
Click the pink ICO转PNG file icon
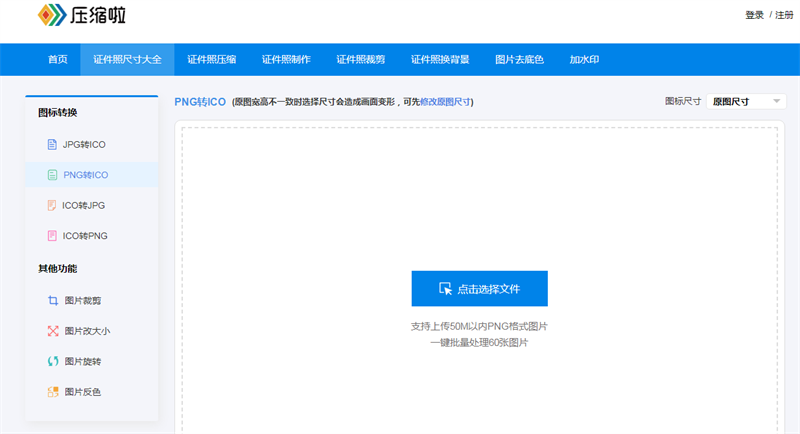point(52,236)
